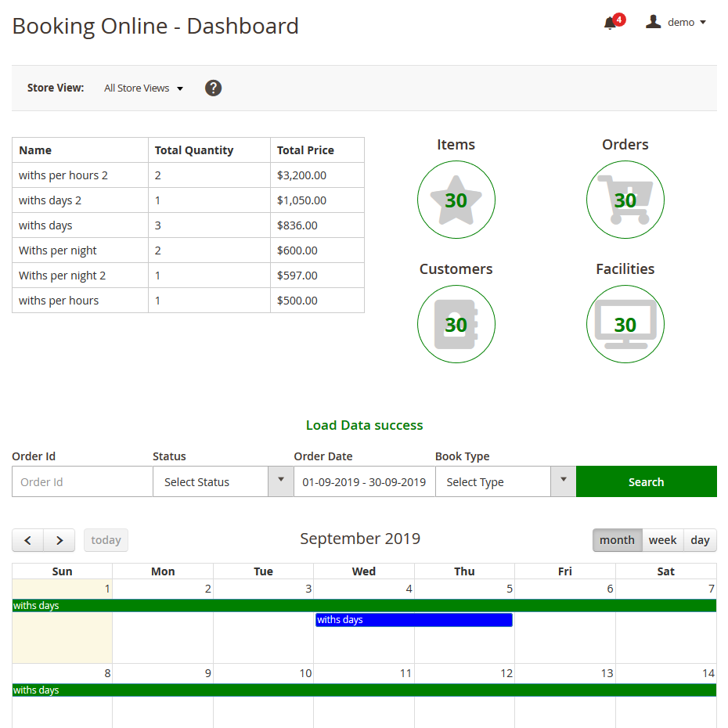Click the Order Id input field

click(82, 482)
